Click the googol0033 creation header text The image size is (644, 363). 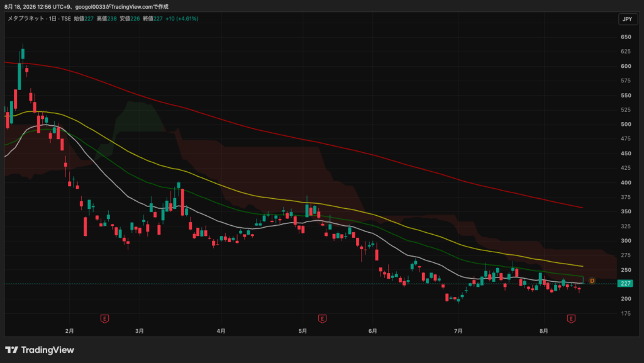tap(86, 6)
